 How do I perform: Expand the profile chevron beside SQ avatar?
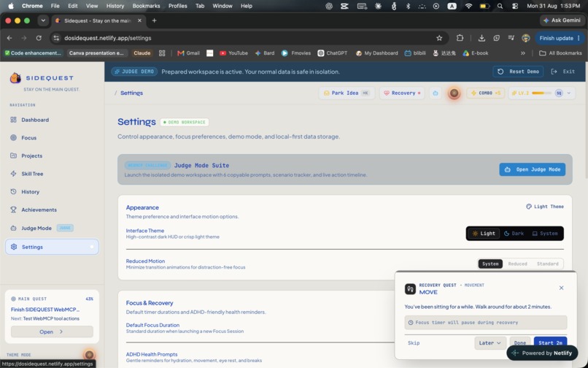click(x=569, y=93)
